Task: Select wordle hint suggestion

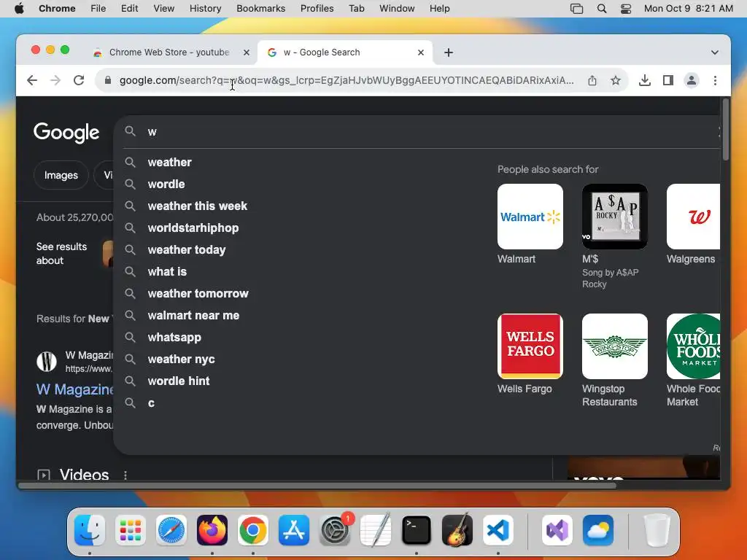Action: point(178,381)
